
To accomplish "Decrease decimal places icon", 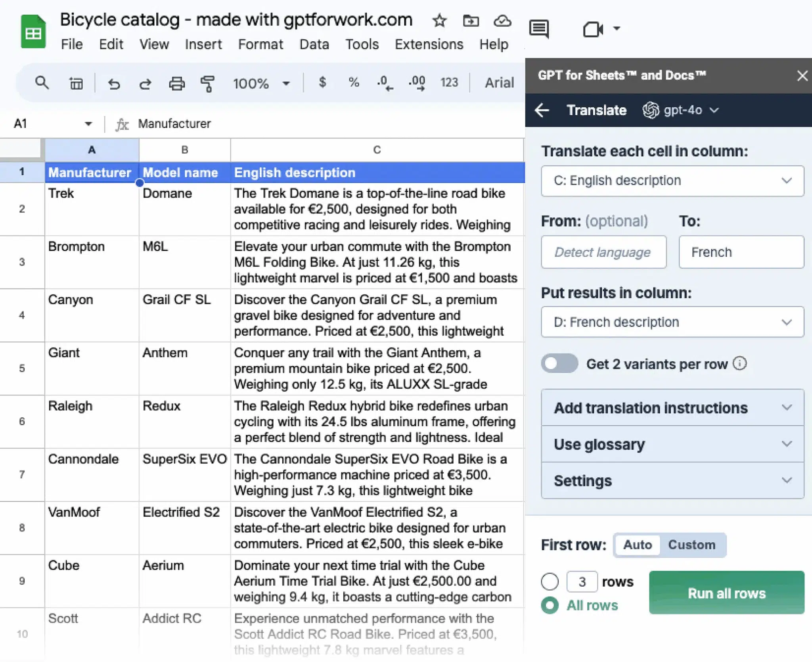I will (385, 83).
